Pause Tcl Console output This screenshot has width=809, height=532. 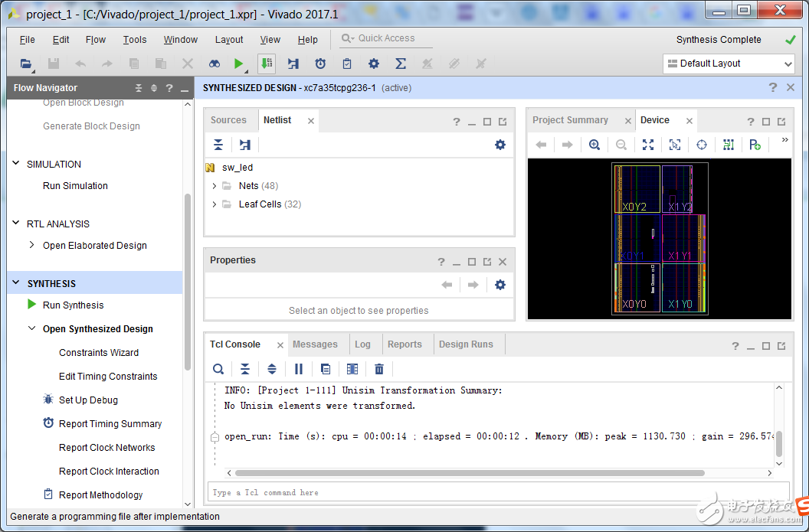click(299, 369)
